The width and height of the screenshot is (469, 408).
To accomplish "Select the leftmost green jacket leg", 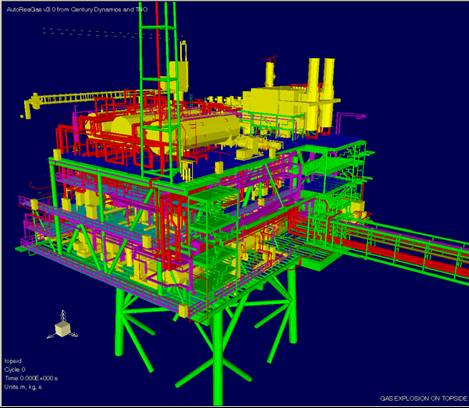I will click(120, 323).
